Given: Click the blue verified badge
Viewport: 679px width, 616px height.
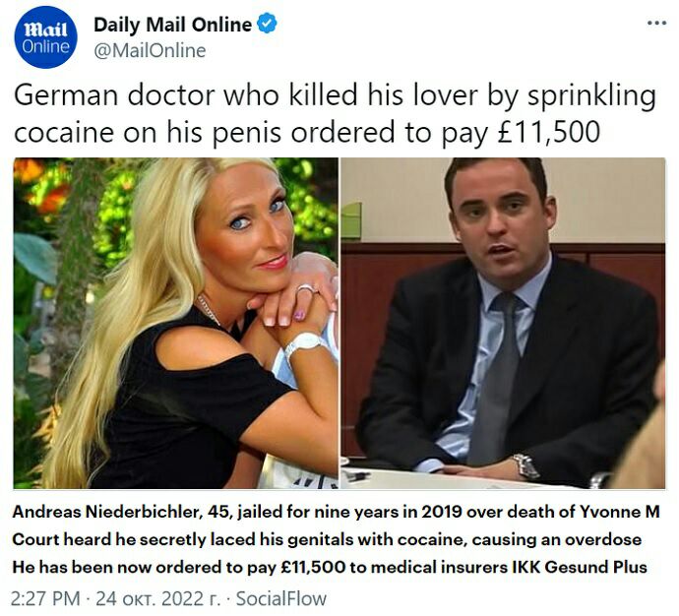Looking at the screenshot, I should pyautogui.click(x=268, y=24).
